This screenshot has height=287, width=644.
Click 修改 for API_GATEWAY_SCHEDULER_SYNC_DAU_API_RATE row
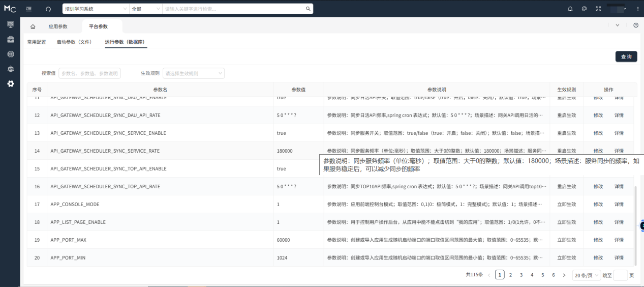click(598, 115)
